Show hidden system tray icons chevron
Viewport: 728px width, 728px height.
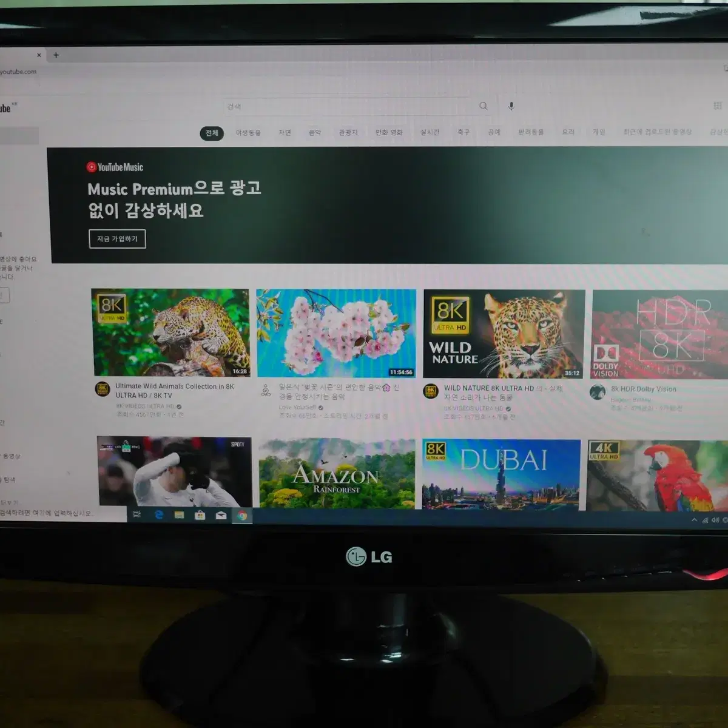(x=694, y=520)
